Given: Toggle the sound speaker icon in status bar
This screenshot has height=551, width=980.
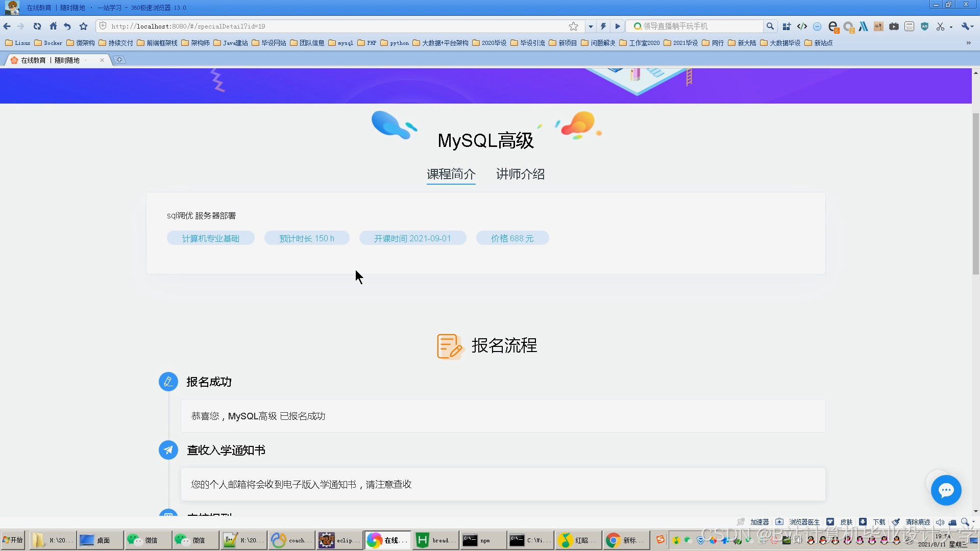Looking at the screenshot, I should pyautogui.click(x=940, y=522).
